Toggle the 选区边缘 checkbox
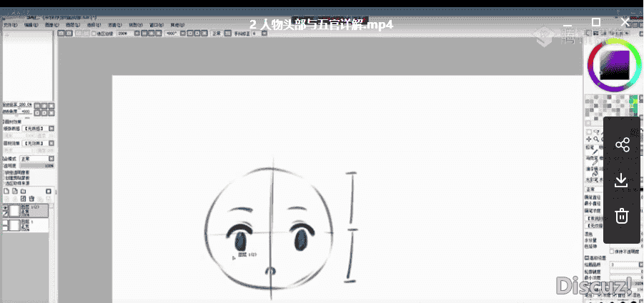Viewport: 644px width, 303px height. (94, 34)
